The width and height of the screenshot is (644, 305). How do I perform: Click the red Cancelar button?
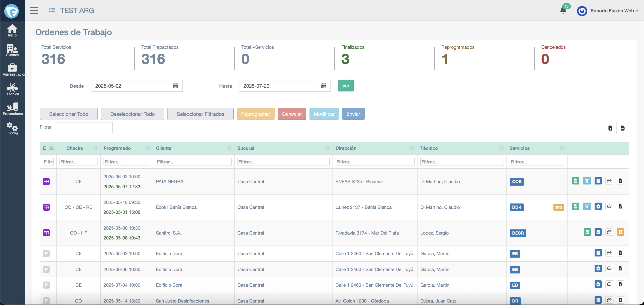pos(292,114)
